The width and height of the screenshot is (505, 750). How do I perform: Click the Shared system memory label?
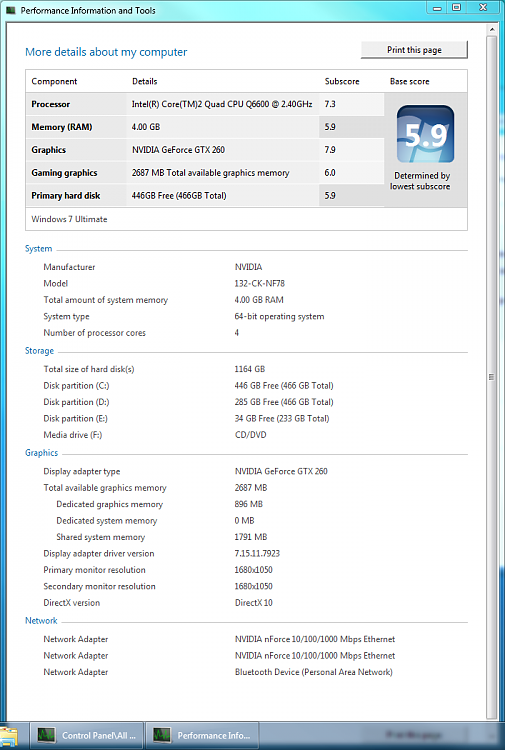(100, 537)
